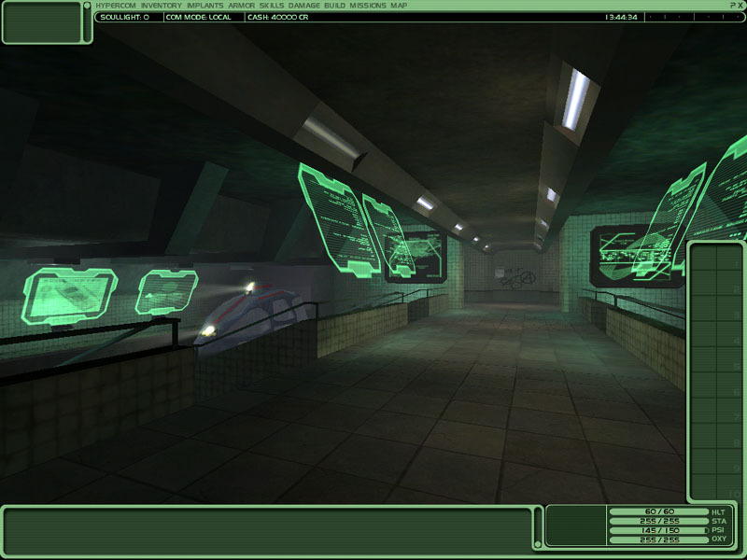Image resolution: width=747 pixels, height=560 pixels.
Task: Open the Inventory window
Action: click(162, 6)
